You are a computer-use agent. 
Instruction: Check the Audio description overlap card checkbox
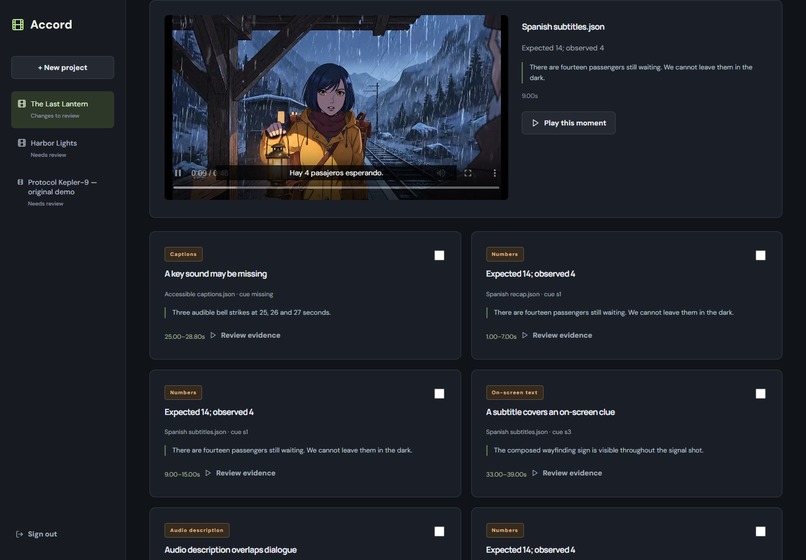click(x=439, y=532)
